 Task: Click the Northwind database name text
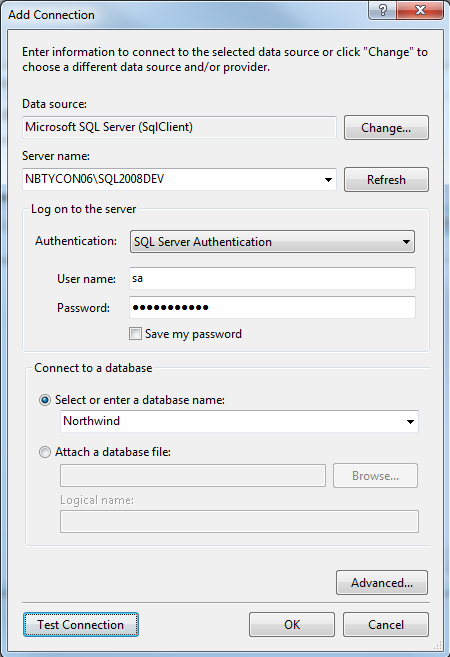(91, 421)
